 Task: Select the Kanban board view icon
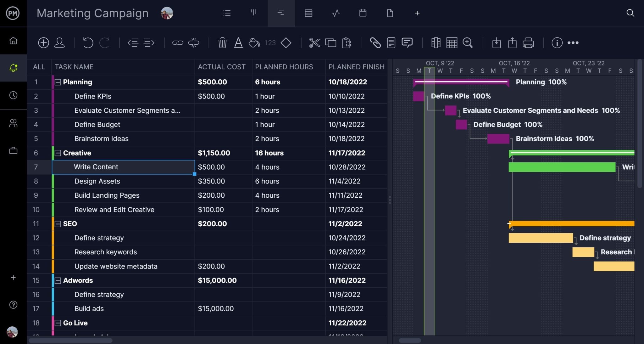point(253,13)
